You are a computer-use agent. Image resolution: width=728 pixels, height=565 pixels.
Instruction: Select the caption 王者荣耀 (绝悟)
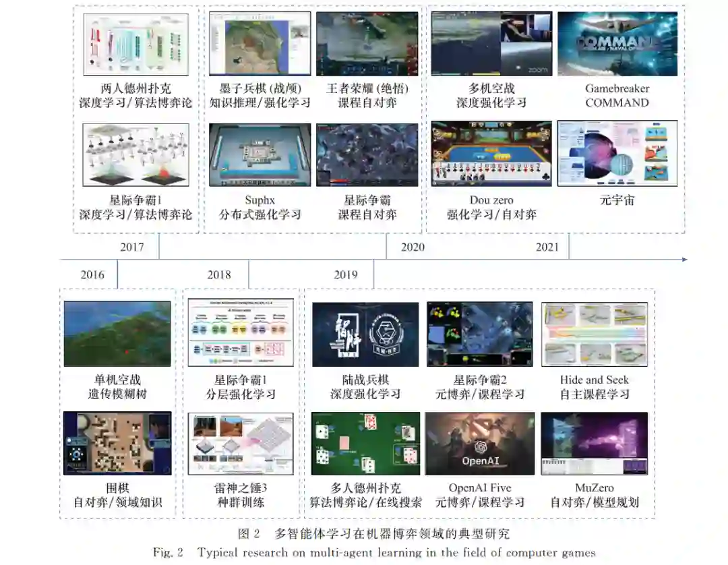pyautogui.click(x=367, y=88)
